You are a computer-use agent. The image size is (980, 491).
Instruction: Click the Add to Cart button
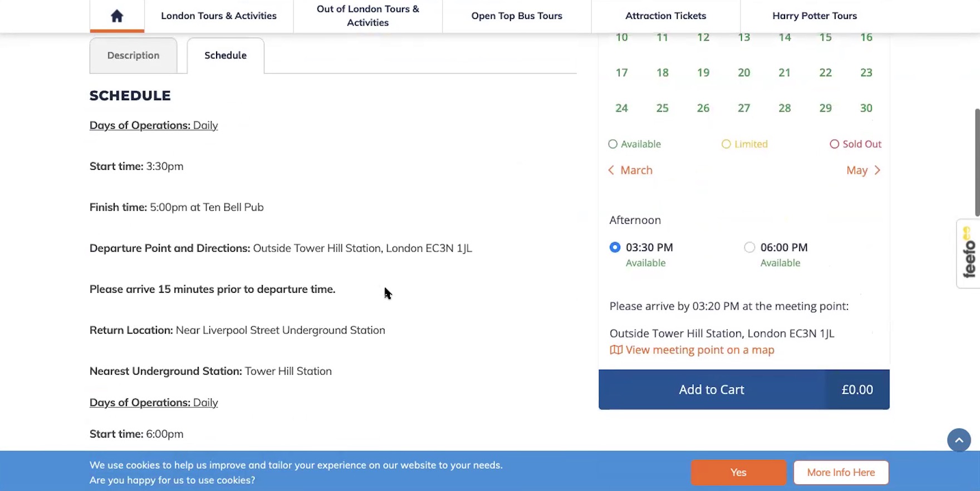point(712,390)
